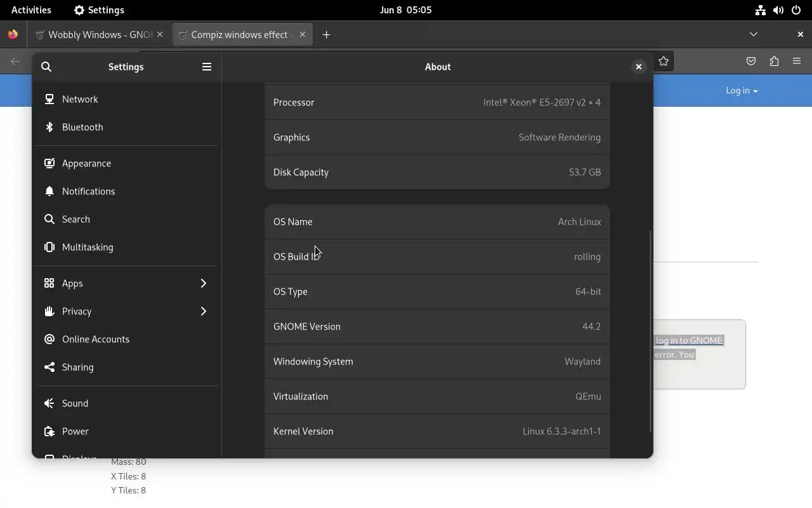The width and height of the screenshot is (812, 508).
Task: Click the Firefox View icon
Action: pyautogui.click(x=13, y=35)
